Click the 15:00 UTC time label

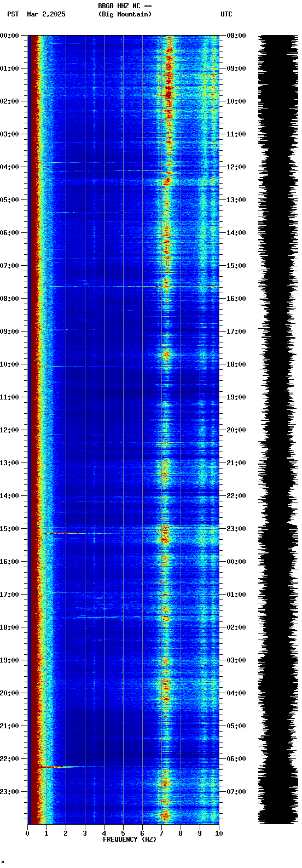click(x=236, y=266)
